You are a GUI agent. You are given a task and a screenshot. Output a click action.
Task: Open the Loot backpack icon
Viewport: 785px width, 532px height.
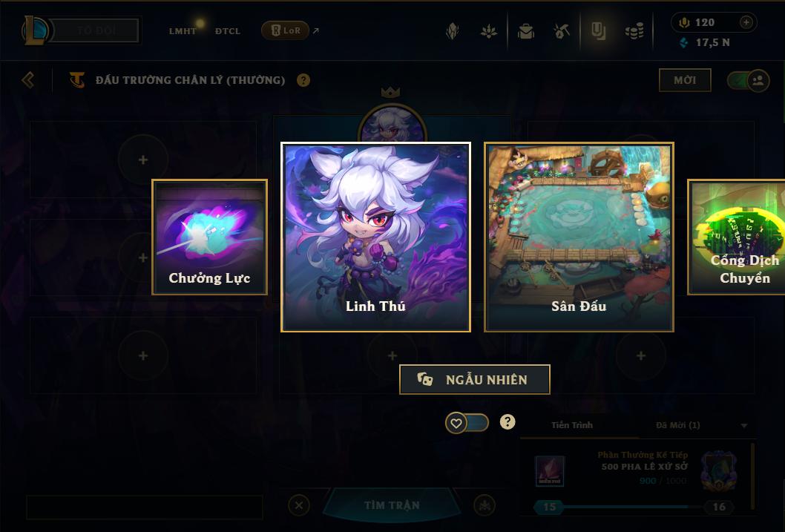525,31
